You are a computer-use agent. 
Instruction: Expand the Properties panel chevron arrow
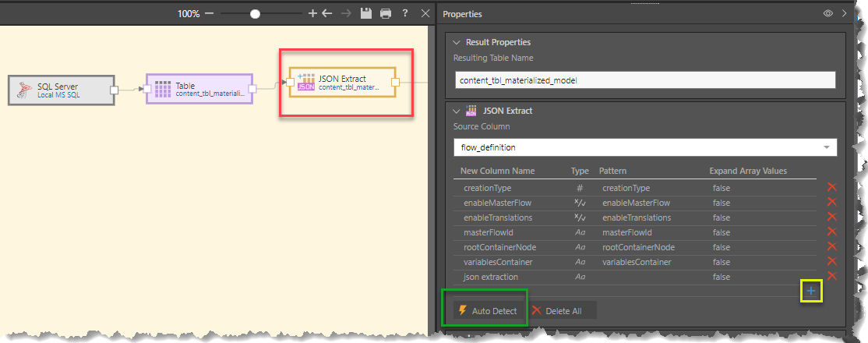(844, 14)
